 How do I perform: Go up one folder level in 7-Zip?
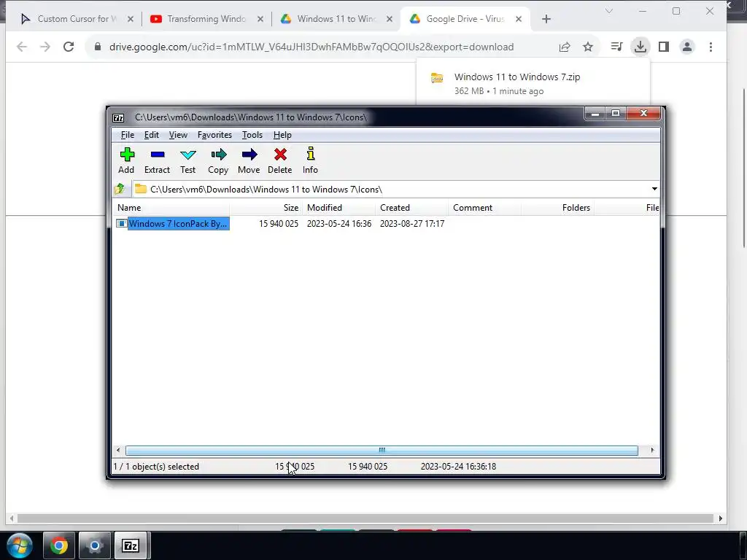pyautogui.click(x=120, y=189)
